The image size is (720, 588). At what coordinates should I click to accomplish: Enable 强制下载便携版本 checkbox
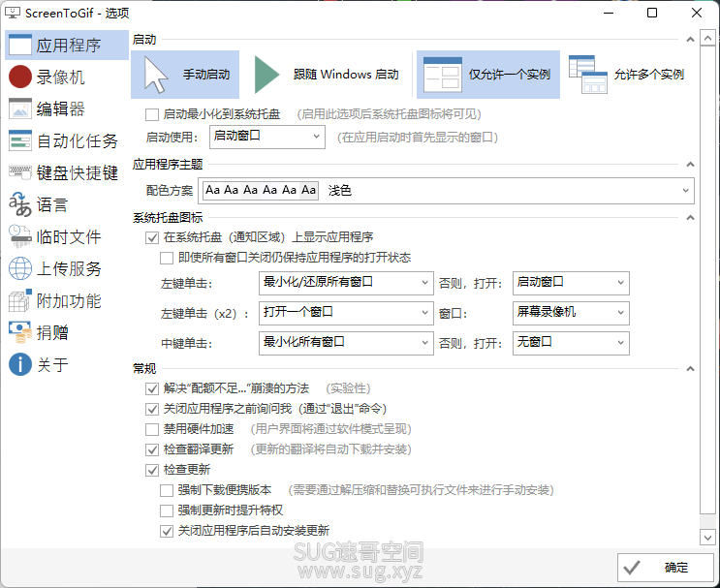coord(167,490)
